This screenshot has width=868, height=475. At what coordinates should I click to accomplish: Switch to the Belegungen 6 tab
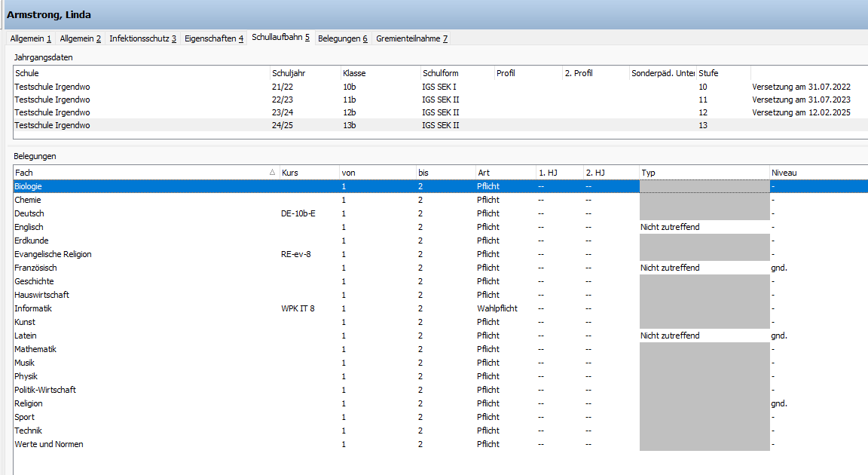click(342, 38)
